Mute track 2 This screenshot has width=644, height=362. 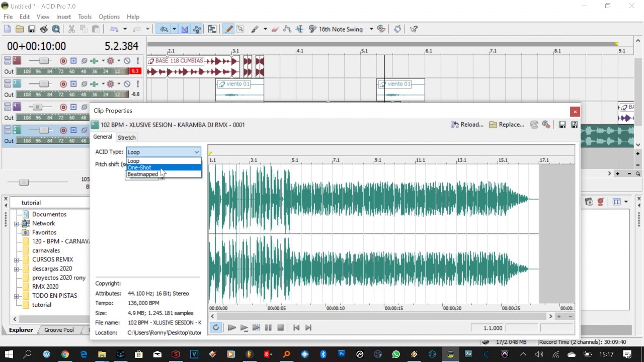pyautogui.click(x=127, y=61)
